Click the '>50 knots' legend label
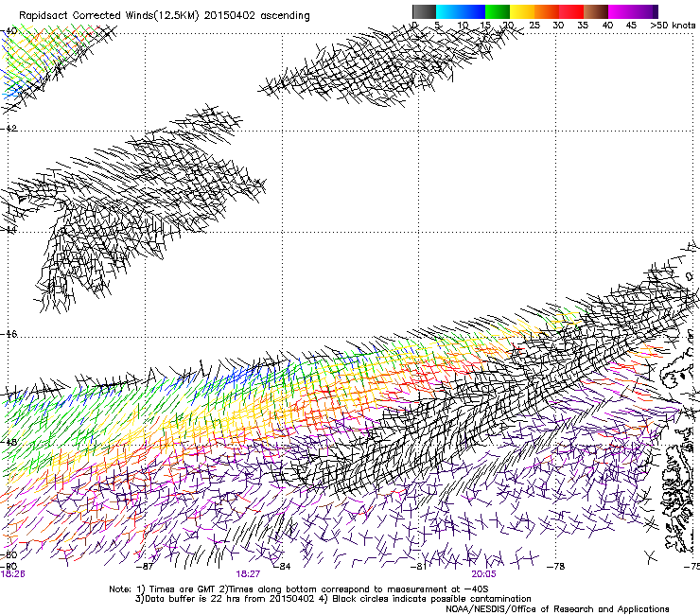Viewport: 700px width, 615px height. (673, 26)
